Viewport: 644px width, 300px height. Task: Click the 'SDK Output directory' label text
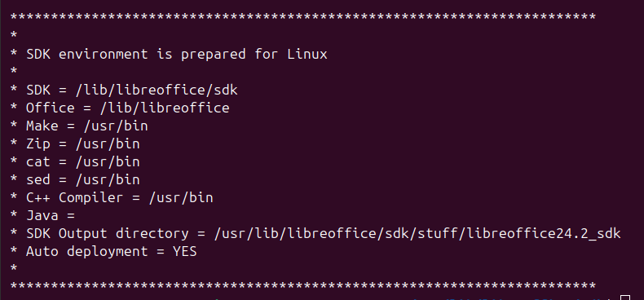[x=107, y=233]
